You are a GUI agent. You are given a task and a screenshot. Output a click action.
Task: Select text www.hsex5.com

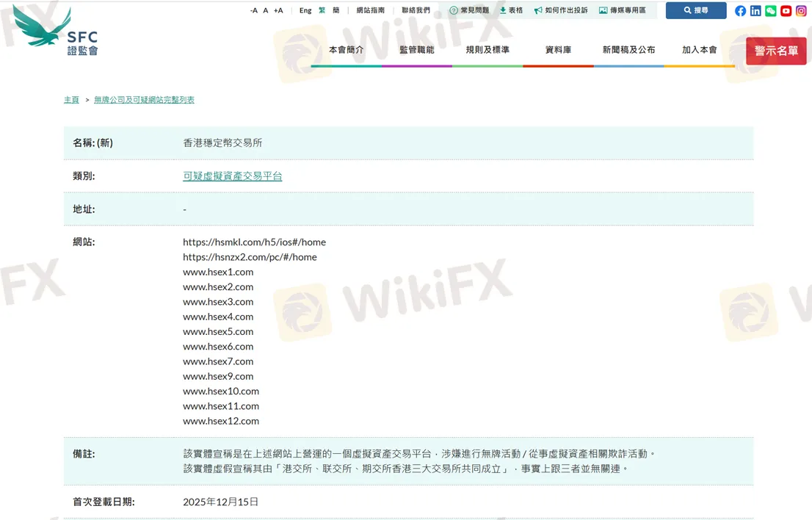[218, 331]
